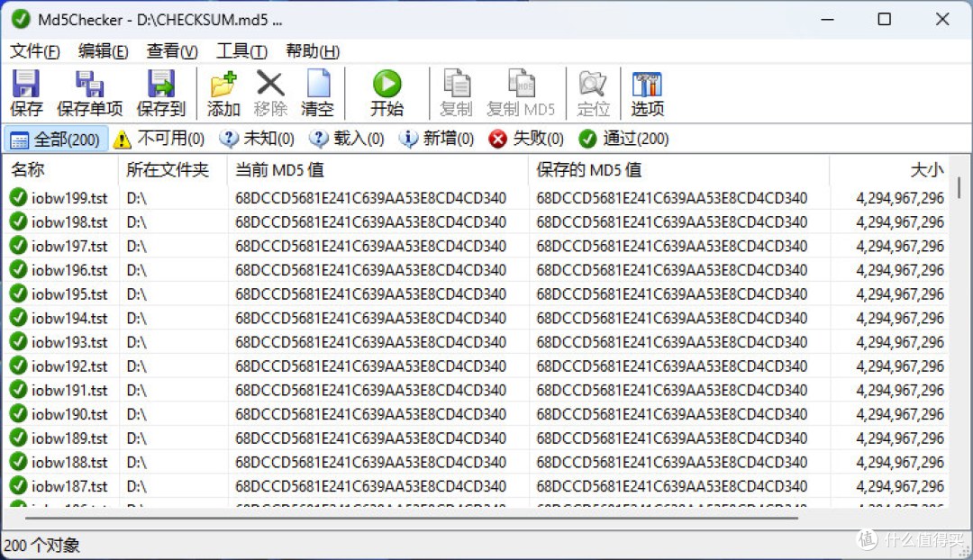Filter by 未知(0) items
973x560 pixels.
tap(256, 139)
